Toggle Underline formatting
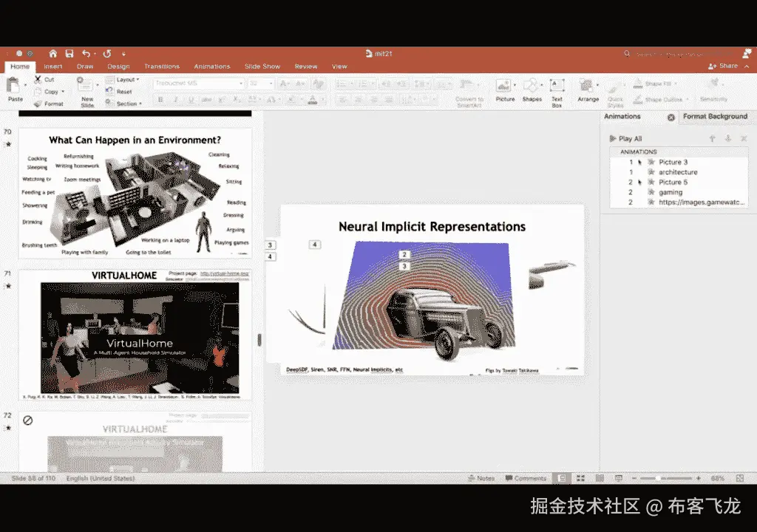 [191, 100]
